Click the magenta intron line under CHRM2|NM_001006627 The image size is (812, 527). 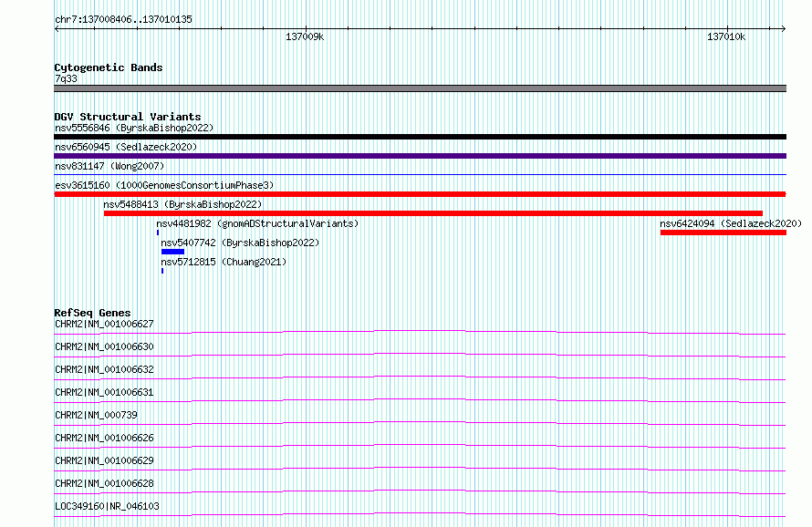(420, 331)
